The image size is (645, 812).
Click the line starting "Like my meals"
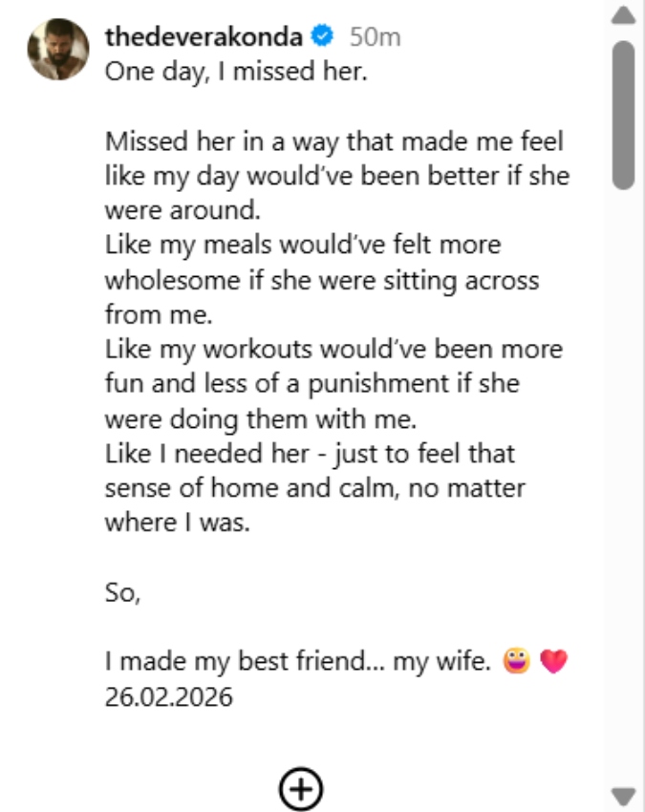coord(303,246)
